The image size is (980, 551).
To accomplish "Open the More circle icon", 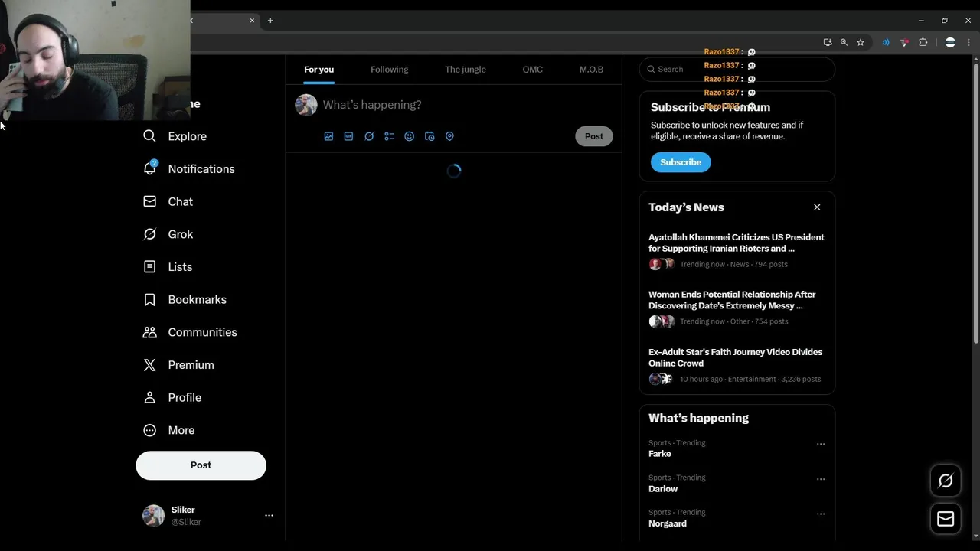I will tap(149, 430).
